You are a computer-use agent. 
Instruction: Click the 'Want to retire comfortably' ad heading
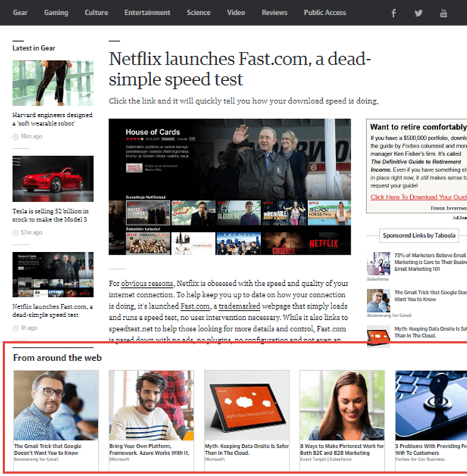click(x=419, y=127)
